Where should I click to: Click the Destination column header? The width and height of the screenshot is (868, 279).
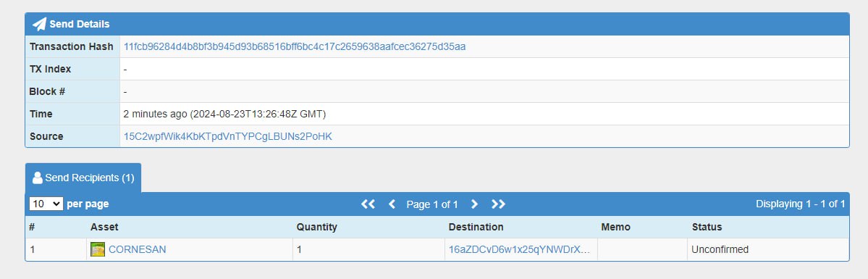[x=476, y=227]
